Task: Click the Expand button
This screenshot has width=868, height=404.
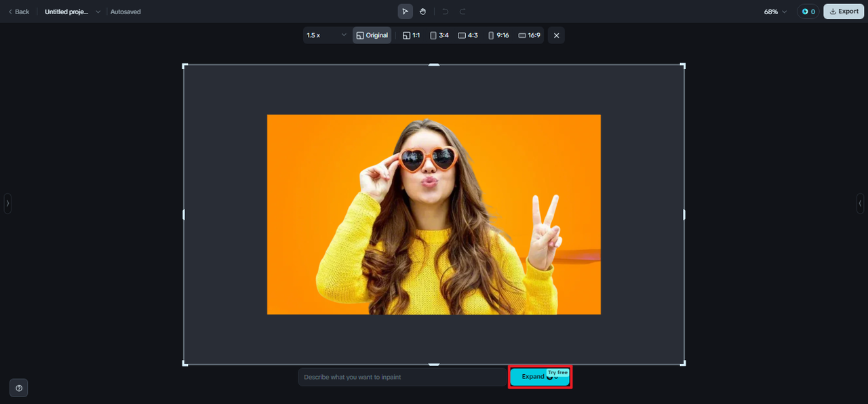Action: click(540, 377)
